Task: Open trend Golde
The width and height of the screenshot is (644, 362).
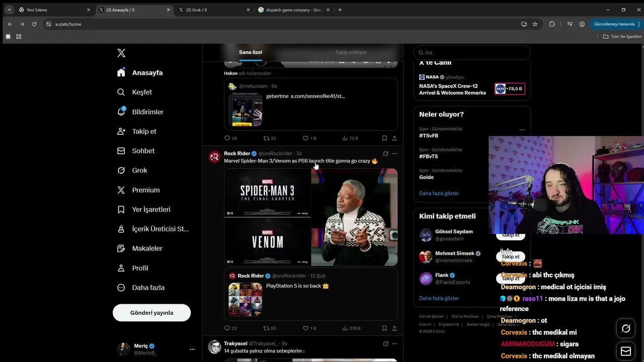Action: (x=426, y=177)
